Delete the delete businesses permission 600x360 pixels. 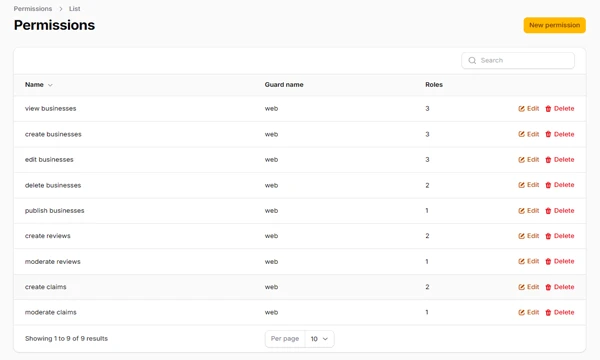[559, 185]
